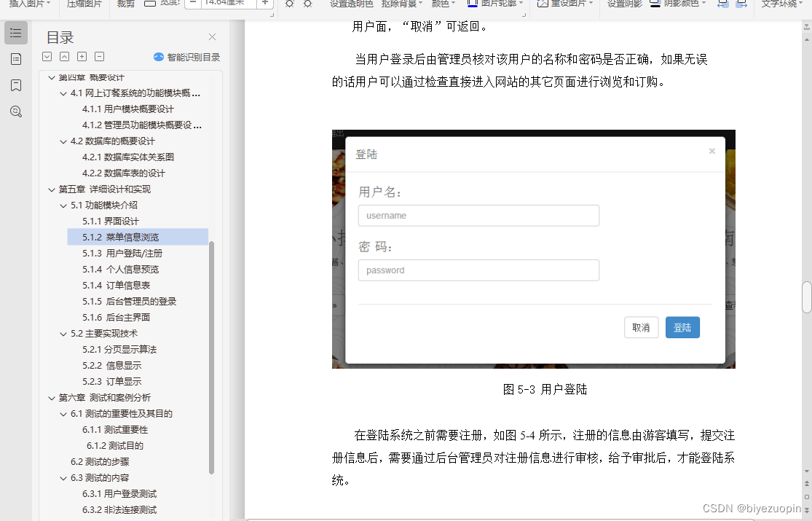Select the 图 5-3 login dialog picture
Viewport: 812px width, 521px height.
click(533, 249)
